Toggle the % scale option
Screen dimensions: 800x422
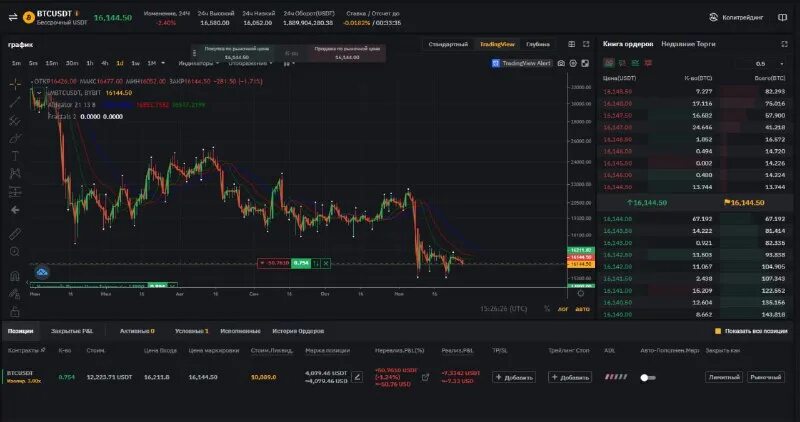547,309
